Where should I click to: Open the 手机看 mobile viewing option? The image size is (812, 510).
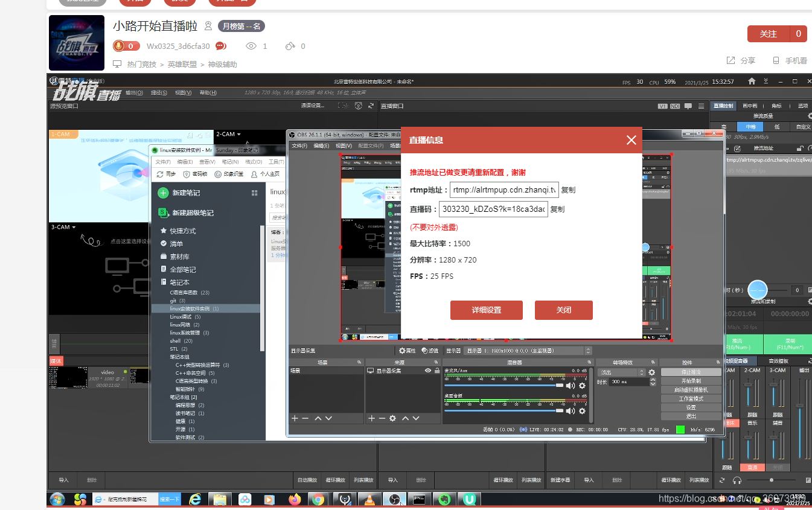[x=790, y=60]
